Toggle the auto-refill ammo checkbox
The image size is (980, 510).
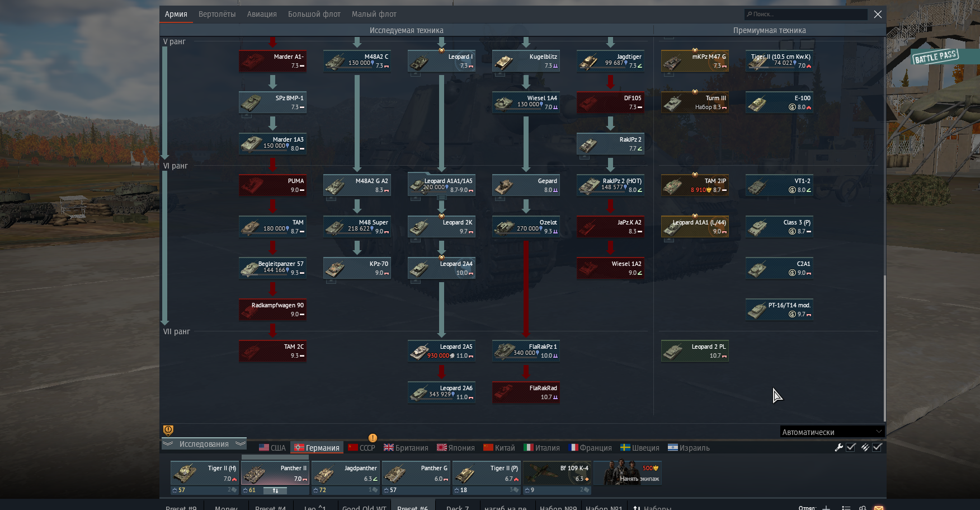pos(877,447)
